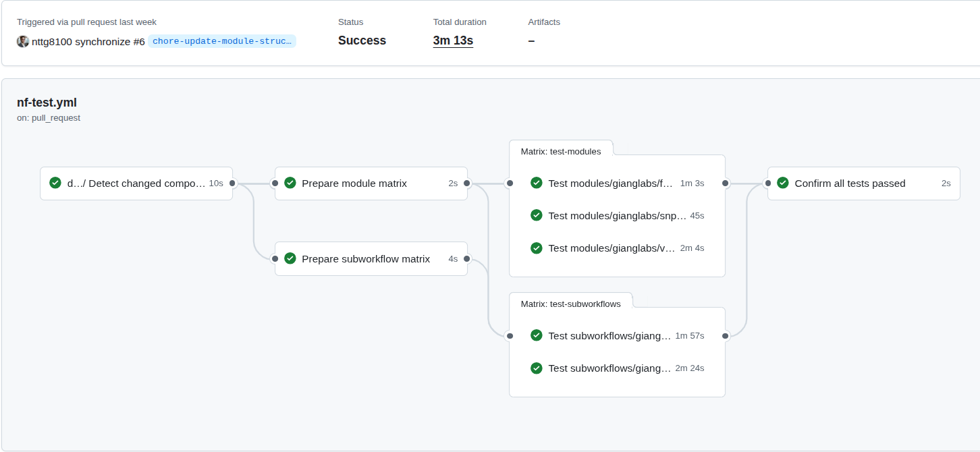
Task: Click the Status label
Action: click(x=350, y=22)
